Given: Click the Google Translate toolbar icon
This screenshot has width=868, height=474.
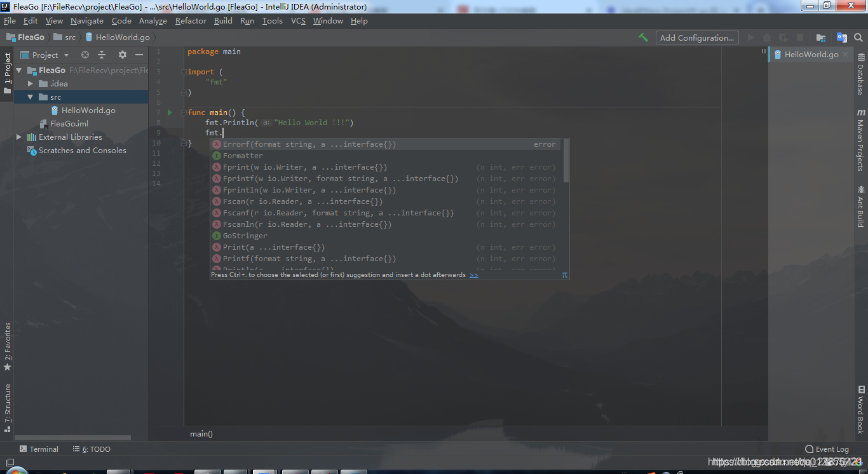Looking at the screenshot, I should (842, 37).
